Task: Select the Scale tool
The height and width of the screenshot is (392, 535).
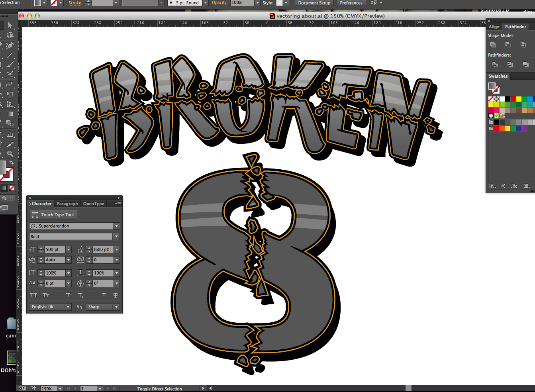Action: coord(10,84)
